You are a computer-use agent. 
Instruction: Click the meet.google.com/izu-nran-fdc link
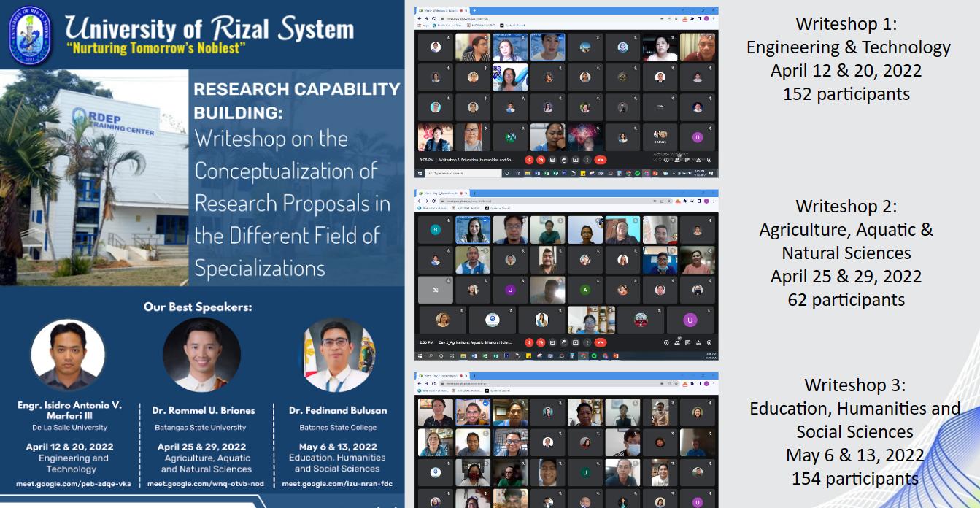(337, 484)
